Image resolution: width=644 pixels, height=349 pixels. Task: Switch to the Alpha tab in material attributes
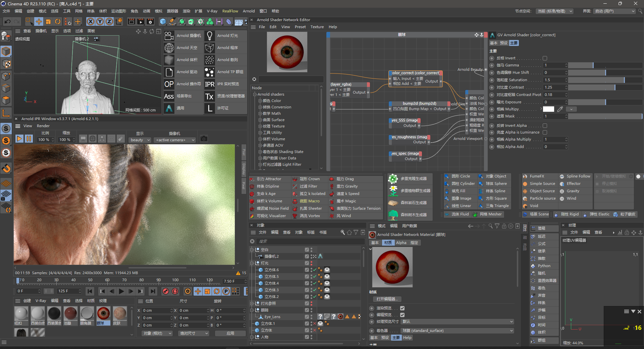pyautogui.click(x=401, y=243)
